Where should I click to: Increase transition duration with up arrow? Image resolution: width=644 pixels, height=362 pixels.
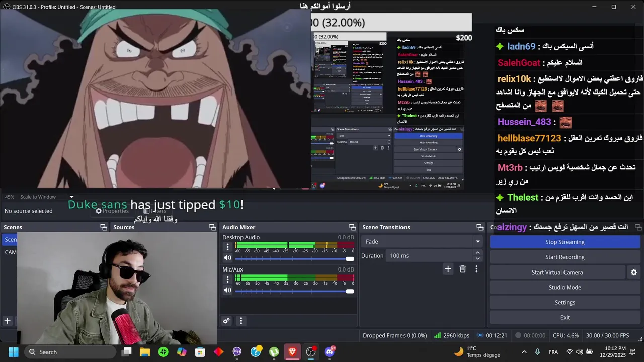477,253
